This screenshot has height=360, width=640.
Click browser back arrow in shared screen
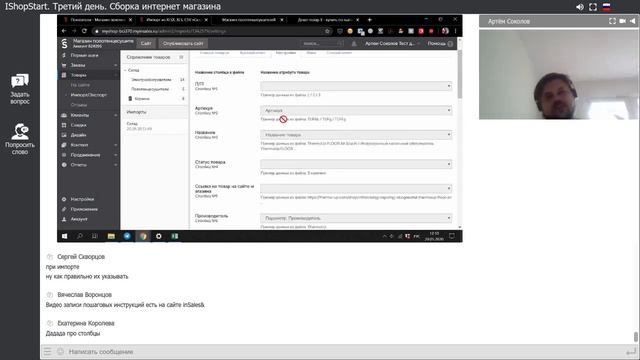click(x=64, y=31)
